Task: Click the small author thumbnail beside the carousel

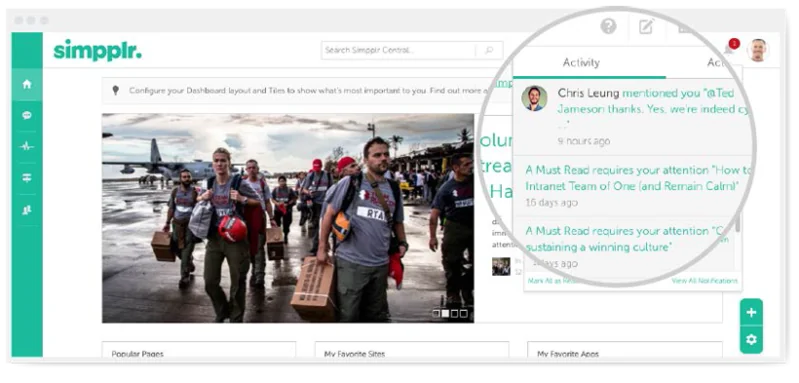Action: pos(501,266)
